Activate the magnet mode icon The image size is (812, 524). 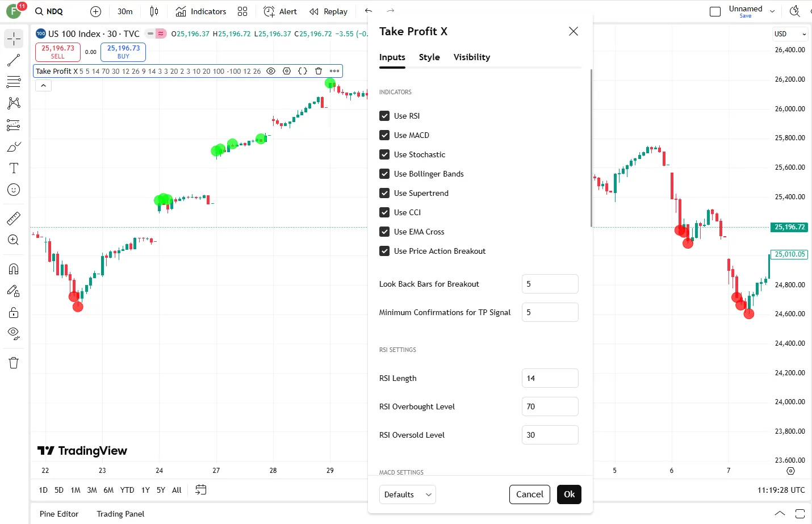point(14,269)
